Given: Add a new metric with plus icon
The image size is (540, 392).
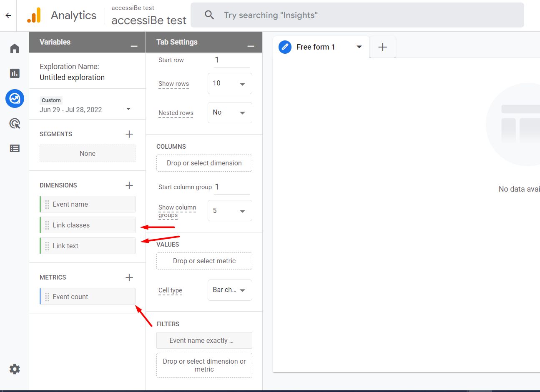Looking at the screenshot, I should point(129,277).
